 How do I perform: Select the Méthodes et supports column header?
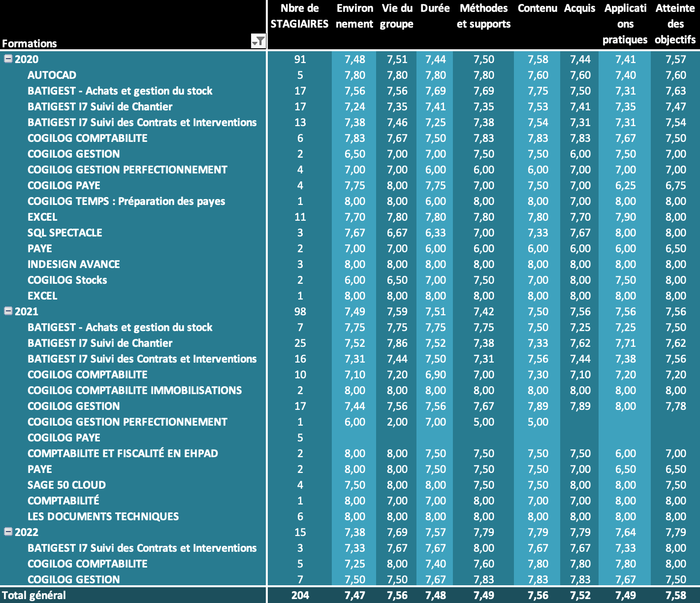click(483, 16)
